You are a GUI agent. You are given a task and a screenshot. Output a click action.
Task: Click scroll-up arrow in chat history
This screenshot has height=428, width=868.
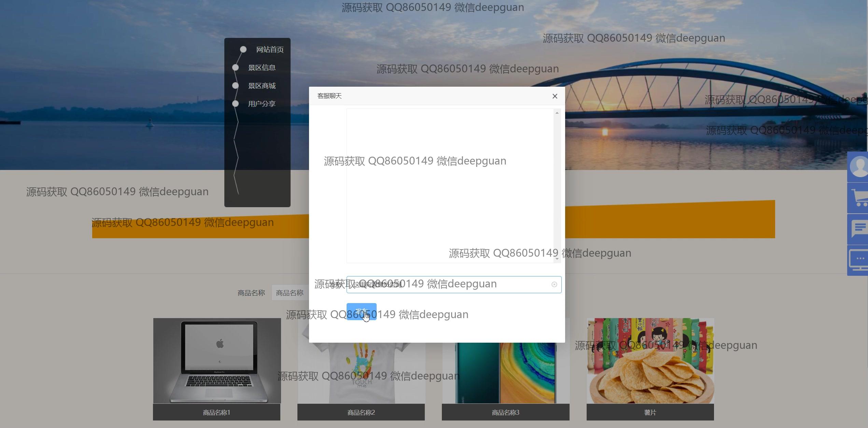[x=557, y=113]
